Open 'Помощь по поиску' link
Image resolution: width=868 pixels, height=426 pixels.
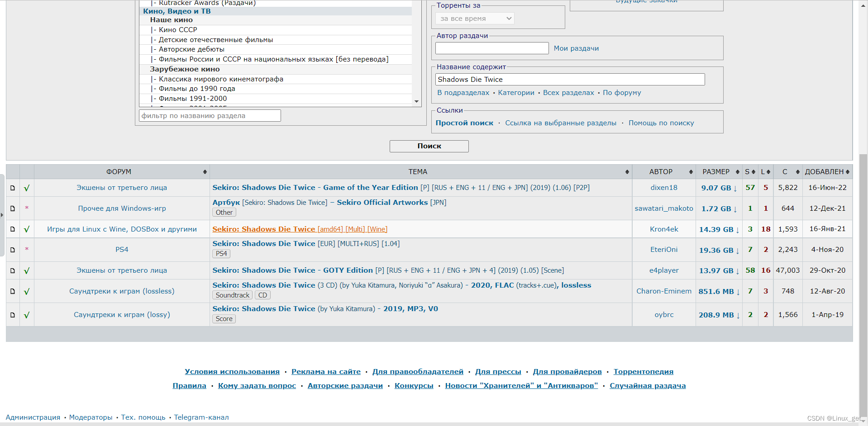(x=661, y=123)
